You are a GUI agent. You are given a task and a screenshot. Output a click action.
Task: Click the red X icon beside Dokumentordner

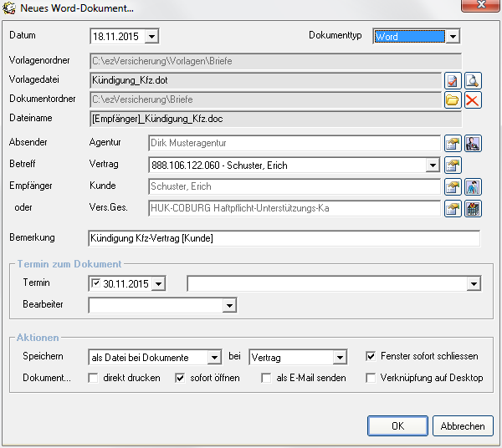[474, 100]
